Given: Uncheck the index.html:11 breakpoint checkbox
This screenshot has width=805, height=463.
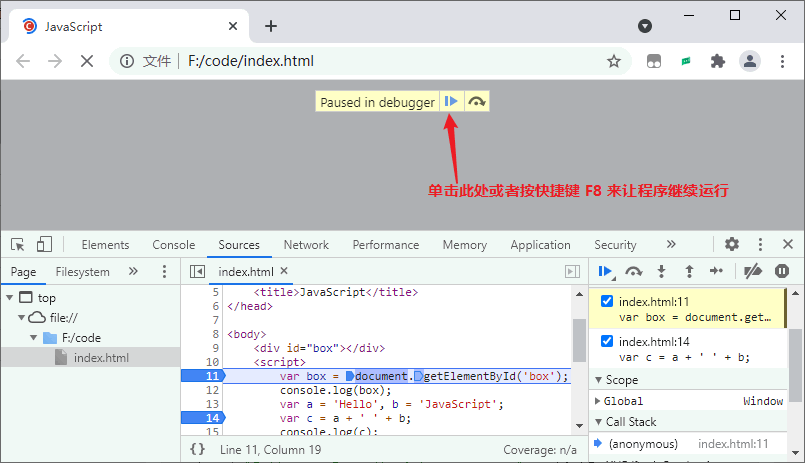Looking at the screenshot, I should (607, 301).
